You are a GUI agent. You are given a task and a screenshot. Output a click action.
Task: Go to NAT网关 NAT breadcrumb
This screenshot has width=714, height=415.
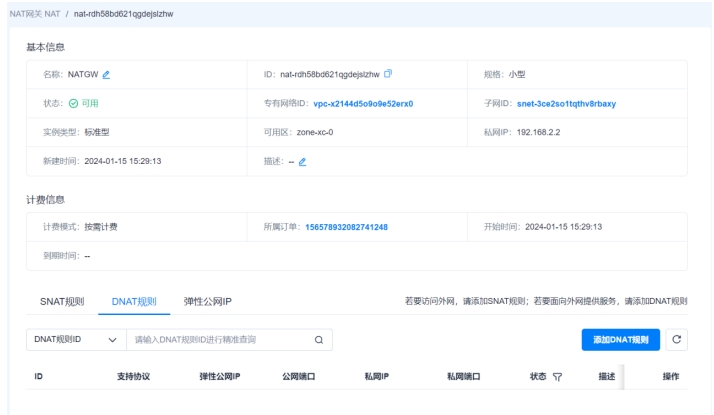(35, 14)
